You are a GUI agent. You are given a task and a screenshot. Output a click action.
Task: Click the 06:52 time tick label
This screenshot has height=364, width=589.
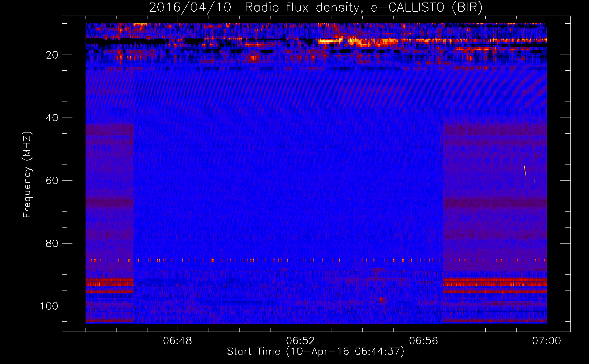tap(300, 341)
